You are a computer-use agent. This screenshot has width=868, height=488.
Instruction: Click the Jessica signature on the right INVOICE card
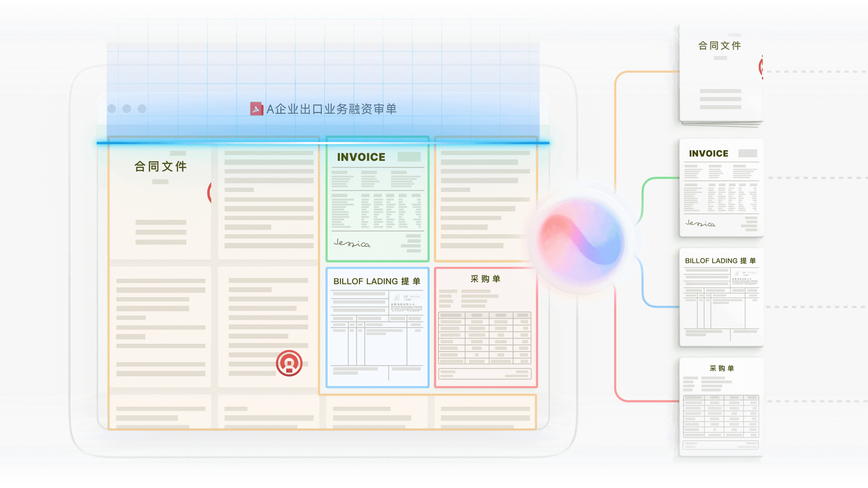tap(700, 223)
